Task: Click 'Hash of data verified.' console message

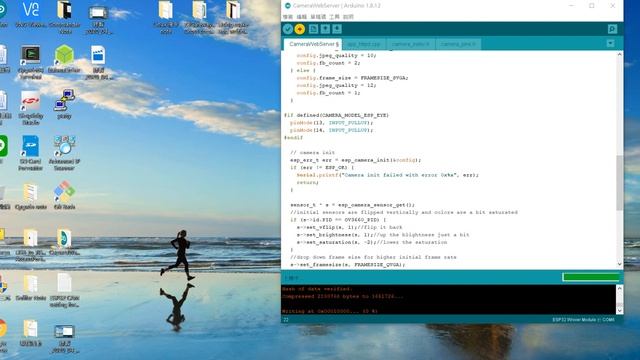Action: coord(317,289)
